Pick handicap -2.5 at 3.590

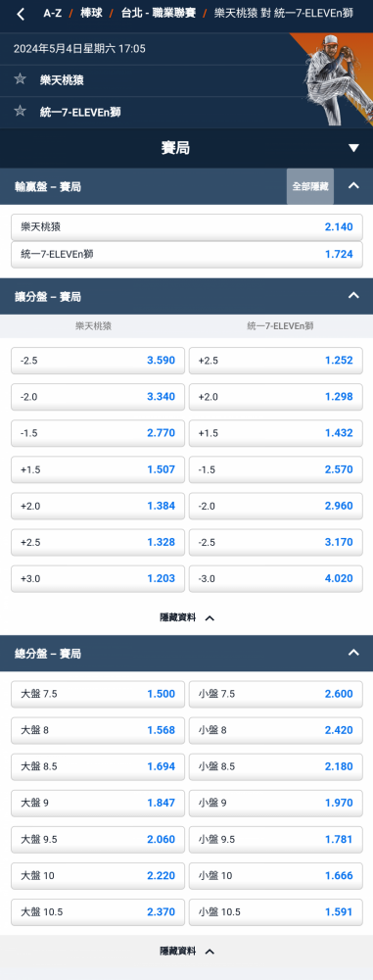tap(98, 361)
